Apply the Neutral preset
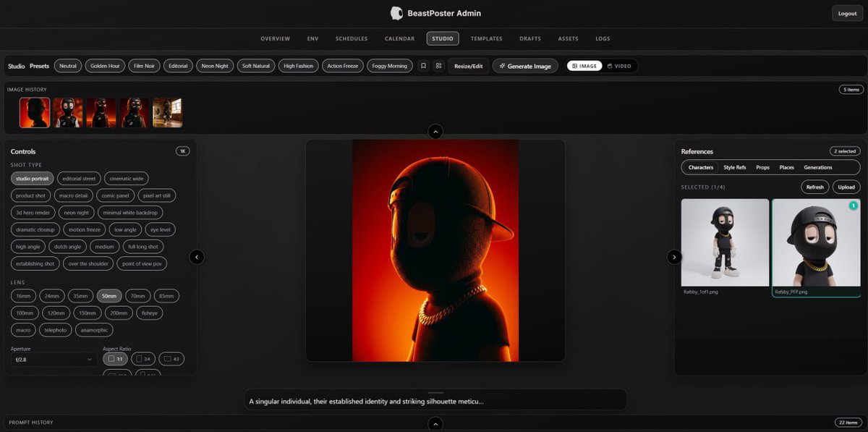This screenshot has height=432, width=868. (68, 66)
